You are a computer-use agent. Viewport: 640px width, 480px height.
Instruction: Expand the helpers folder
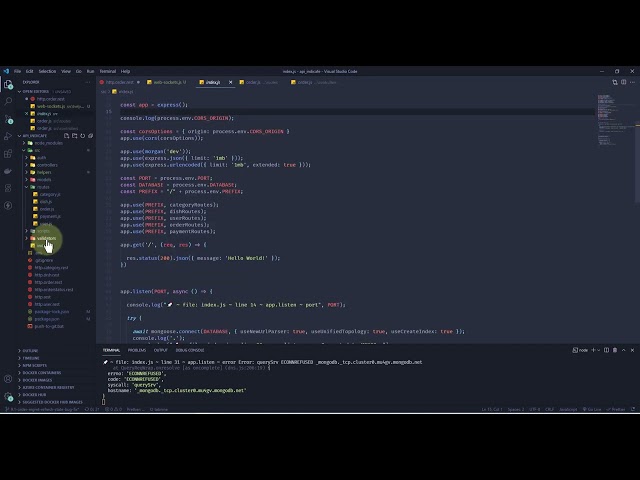click(44, 172)
